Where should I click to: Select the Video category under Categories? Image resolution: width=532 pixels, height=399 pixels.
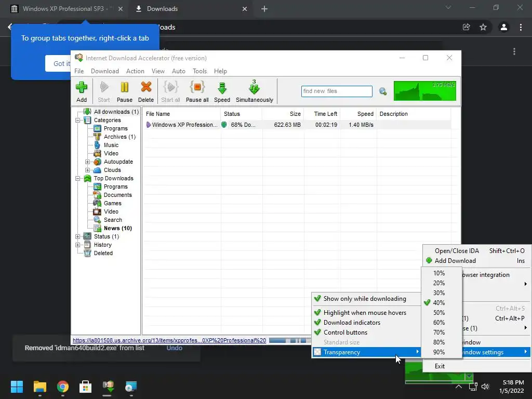(x=111, y=153)
